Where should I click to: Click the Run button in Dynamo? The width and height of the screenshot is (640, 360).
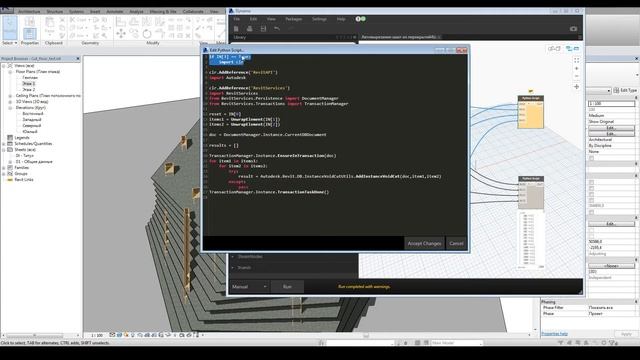pyautogui.click(x=287, y=287)
